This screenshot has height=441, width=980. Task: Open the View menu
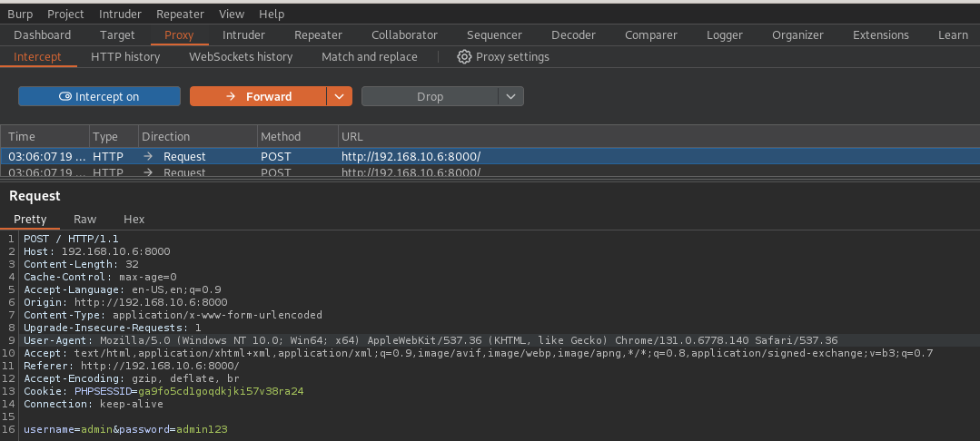[x=232, y=14]
